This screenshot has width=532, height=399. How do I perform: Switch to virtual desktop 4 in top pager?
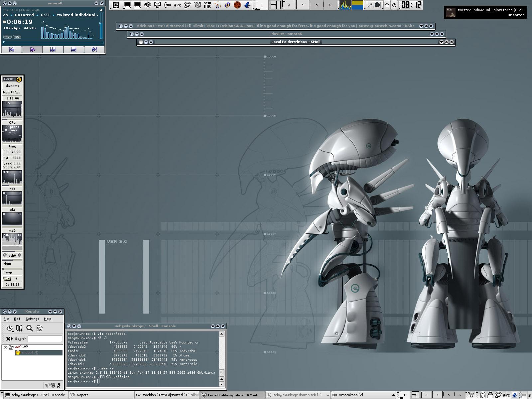coord(303,5)
